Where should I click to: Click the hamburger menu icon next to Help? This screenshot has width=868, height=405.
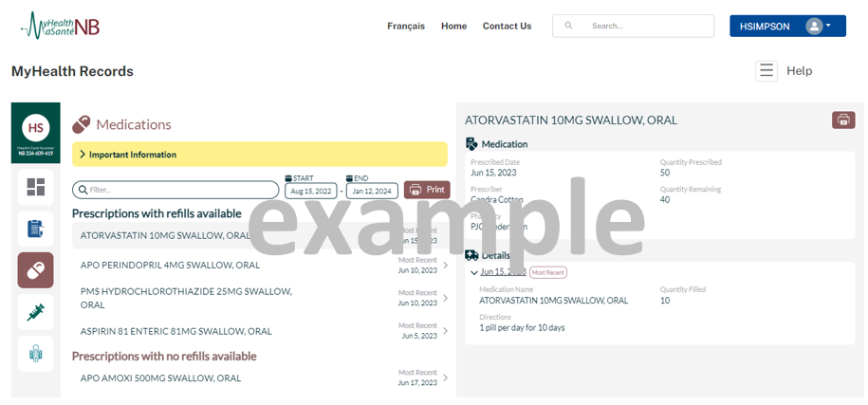766,71
